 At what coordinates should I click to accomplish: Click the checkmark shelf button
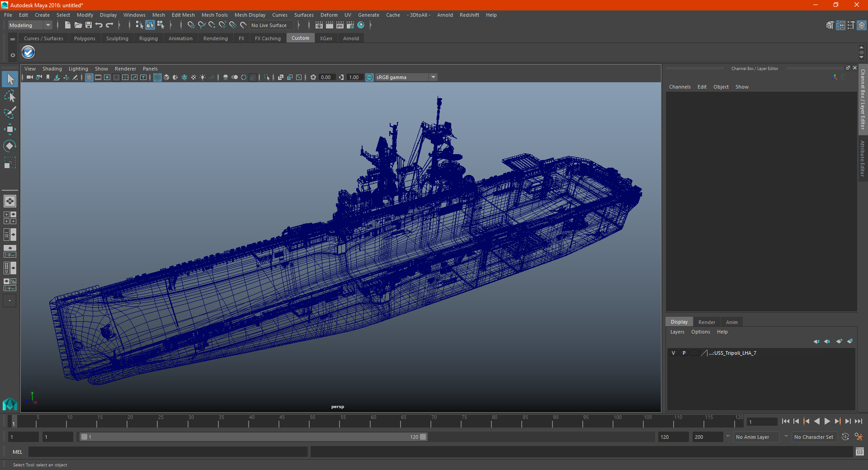(28, 53)
